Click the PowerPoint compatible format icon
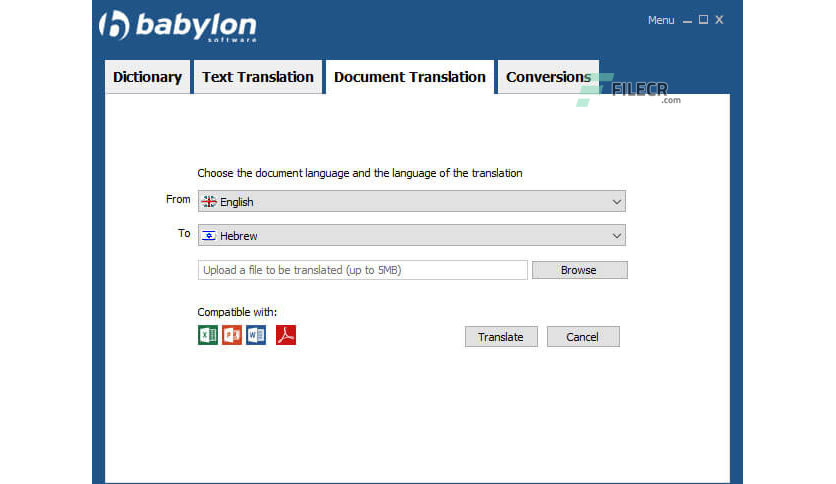Image resolution: width=836 pixels, height=484 pixels. pyautogui.click(x=232, y=335)
